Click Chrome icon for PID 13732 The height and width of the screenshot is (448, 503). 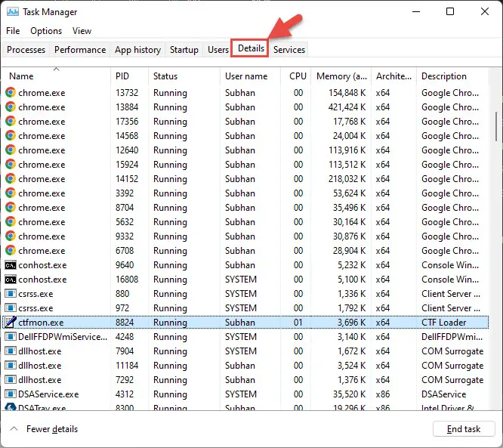pyautogui.click(x=11, y=92)
